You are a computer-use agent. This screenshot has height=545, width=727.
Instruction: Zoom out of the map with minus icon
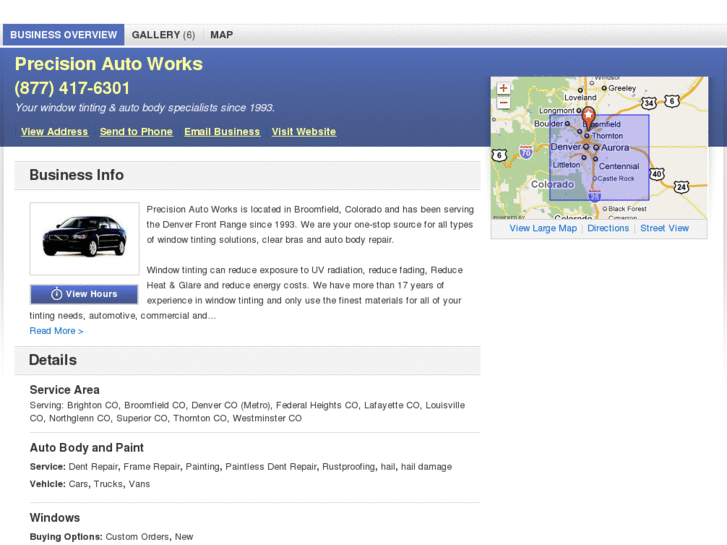[503, 103]
